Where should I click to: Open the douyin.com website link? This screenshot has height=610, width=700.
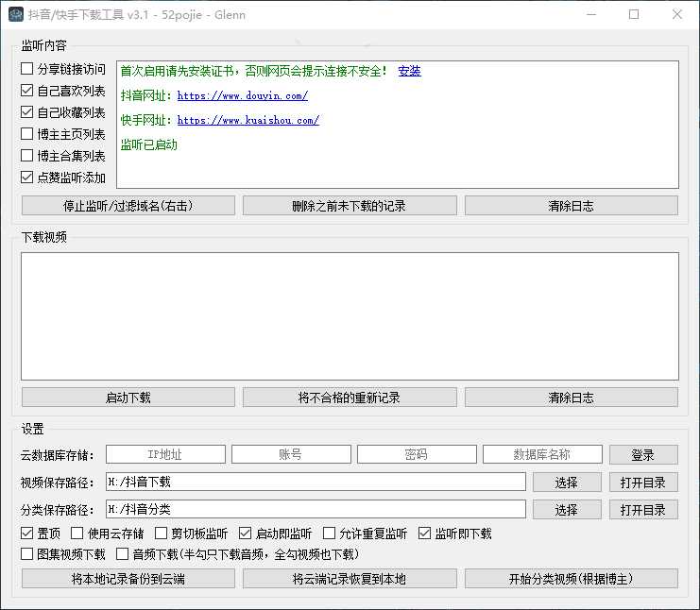tap(242, 95)
